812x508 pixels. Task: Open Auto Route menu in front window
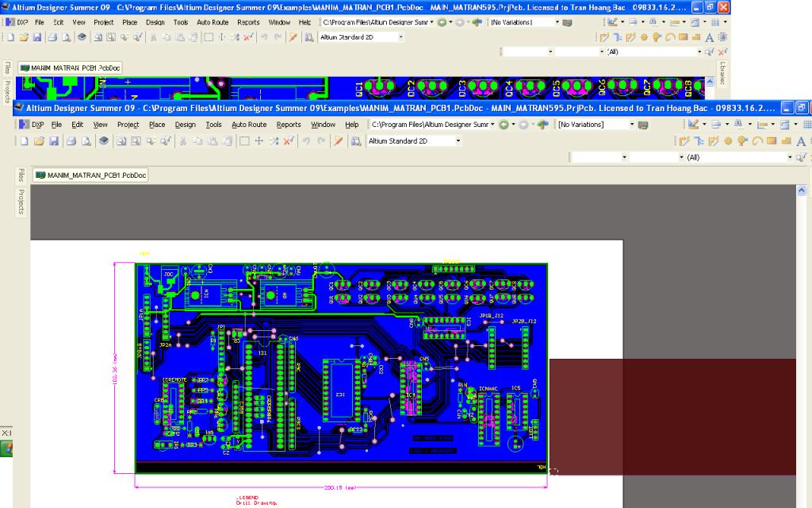tap(249, 125)
